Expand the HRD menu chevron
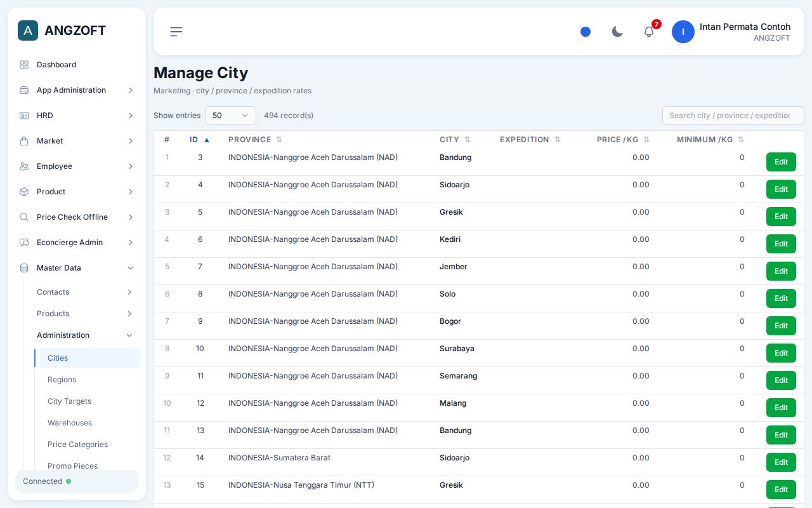812x508 pixels. pyautogui.click(x=131, y=116)
